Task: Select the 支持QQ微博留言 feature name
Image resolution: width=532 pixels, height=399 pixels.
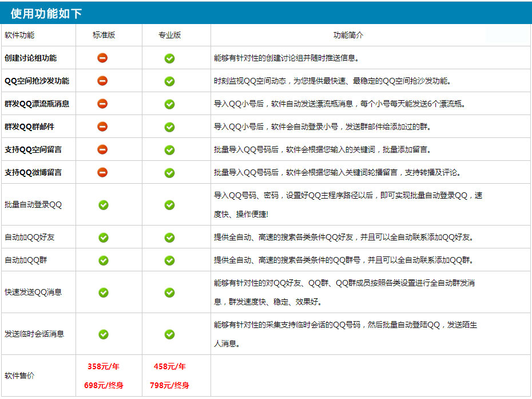Action: [33, 172]
